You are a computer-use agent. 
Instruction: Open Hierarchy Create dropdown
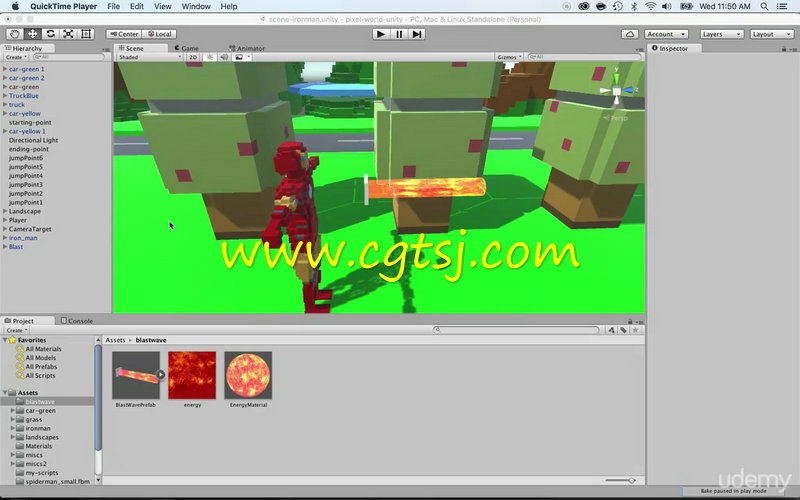[x=16, y=57]
